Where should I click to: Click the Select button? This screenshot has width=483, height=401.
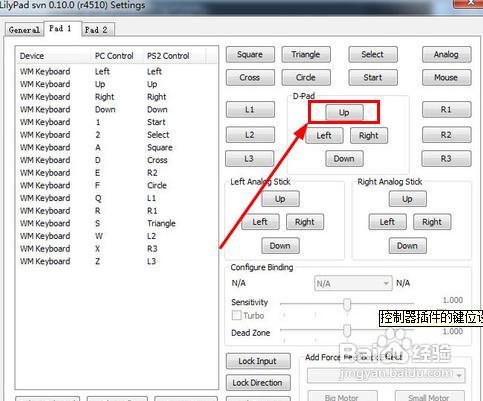373,54
